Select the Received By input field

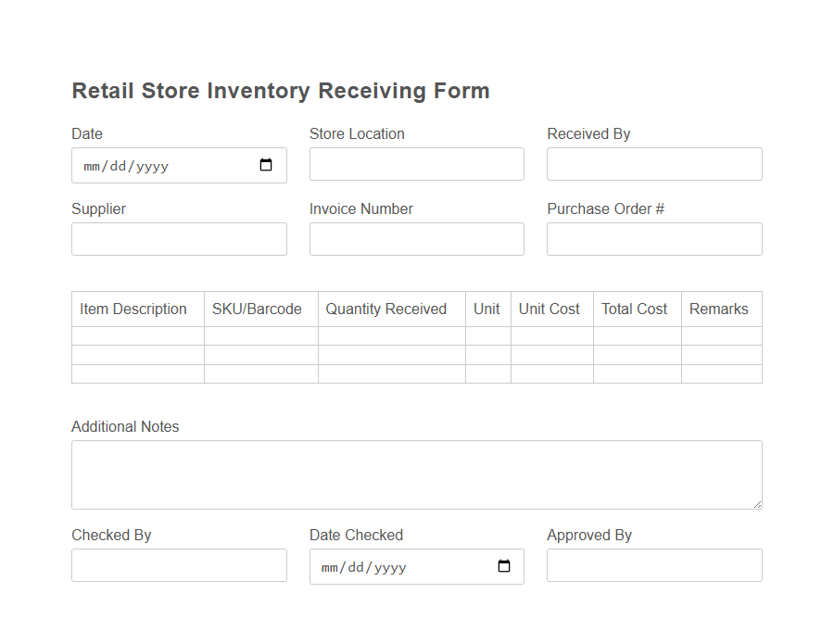pyautogui.click(x=653, y=164)
